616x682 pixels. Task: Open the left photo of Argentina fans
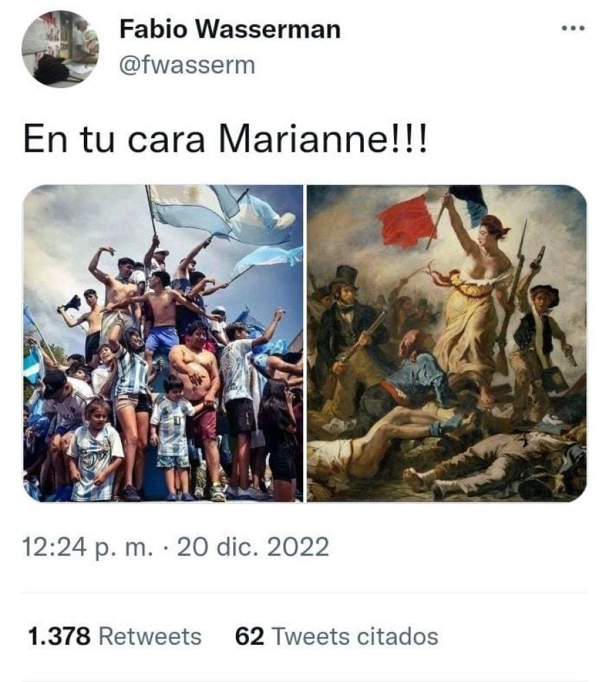pos(163,343)
